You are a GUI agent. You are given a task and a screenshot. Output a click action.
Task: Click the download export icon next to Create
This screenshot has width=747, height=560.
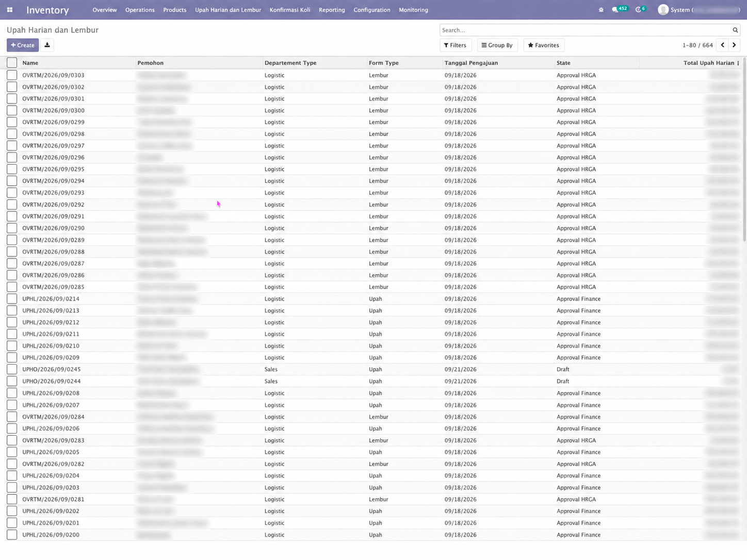coord(47,45)
